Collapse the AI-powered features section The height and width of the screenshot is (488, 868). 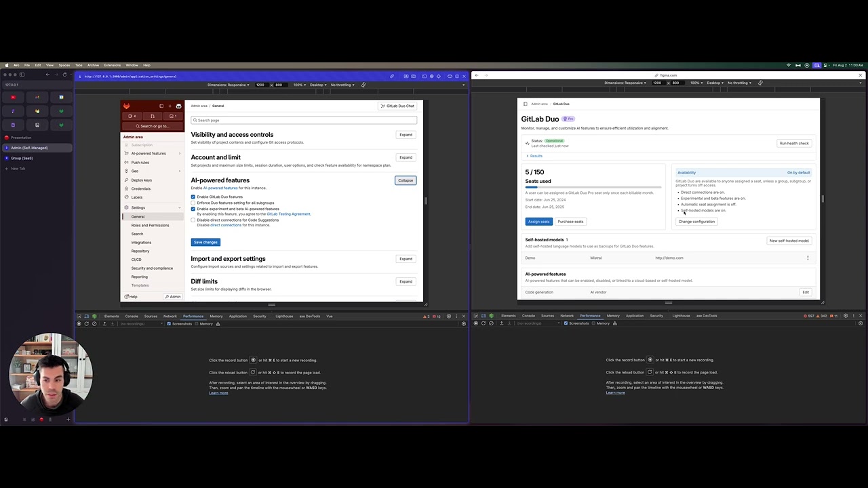(406, 180)
